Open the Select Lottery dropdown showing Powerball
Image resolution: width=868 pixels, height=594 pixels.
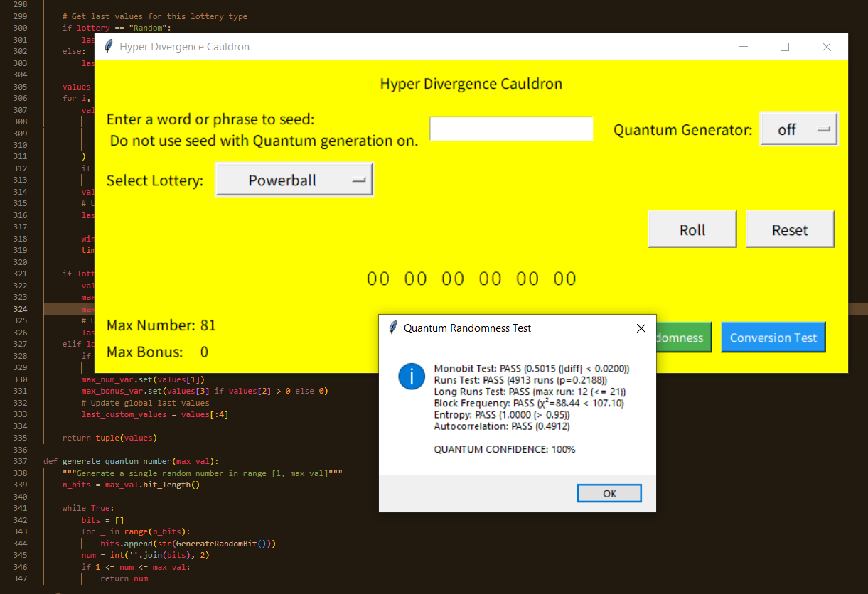[x=294, y=180]
